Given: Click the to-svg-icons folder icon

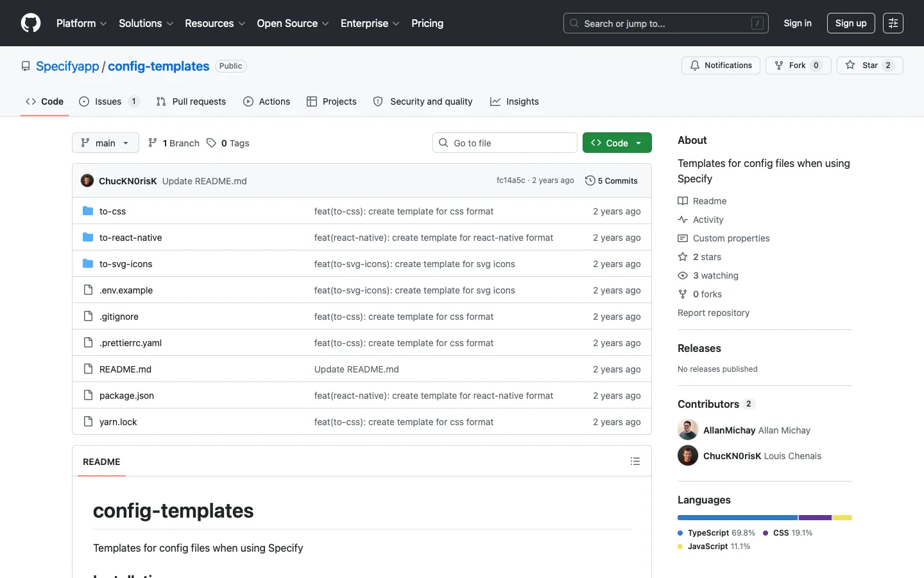Looking at the screenshot, I should click(x=88, y=264).
